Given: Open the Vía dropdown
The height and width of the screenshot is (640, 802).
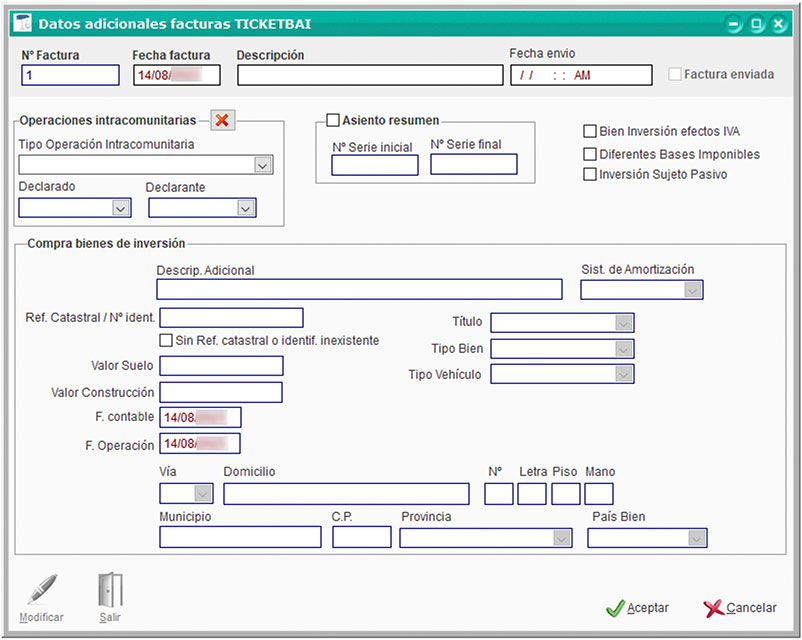Looking at the screenshot, I should (x=203, y=494).
